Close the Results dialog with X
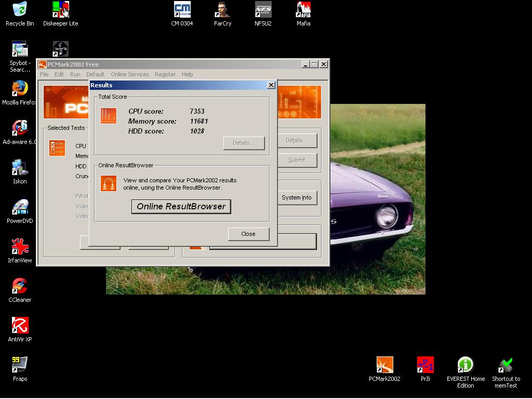The width and height of the screenshot is (532, 399). point(271,85)
